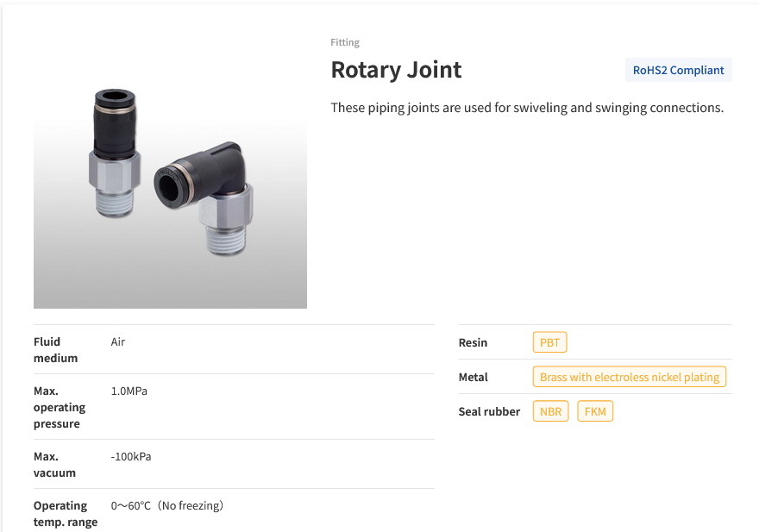Click the product description text

528,107
